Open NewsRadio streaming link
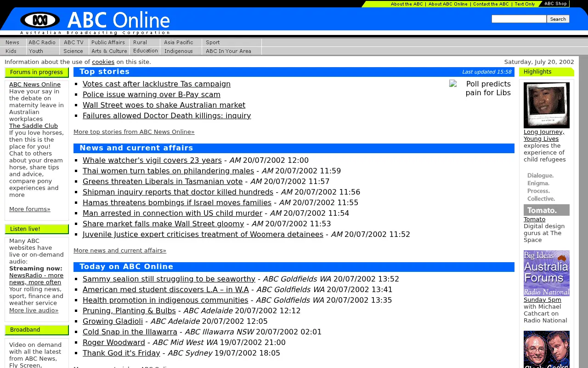Screen dimensions: 588x368 (x=36, y=279)
